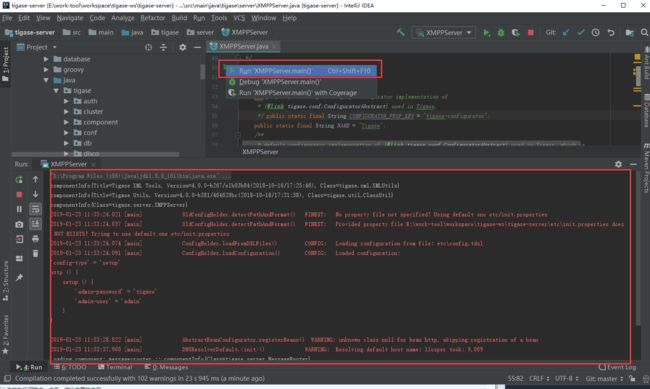Expand the cluster package
Viewport: 650px width, 389px height.
66,112
